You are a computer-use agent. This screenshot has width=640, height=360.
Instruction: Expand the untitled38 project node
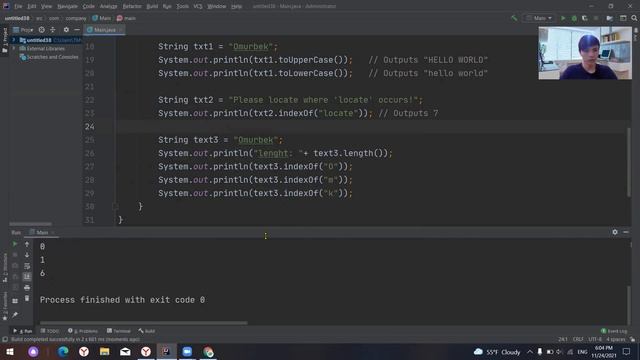click(14, 40)
